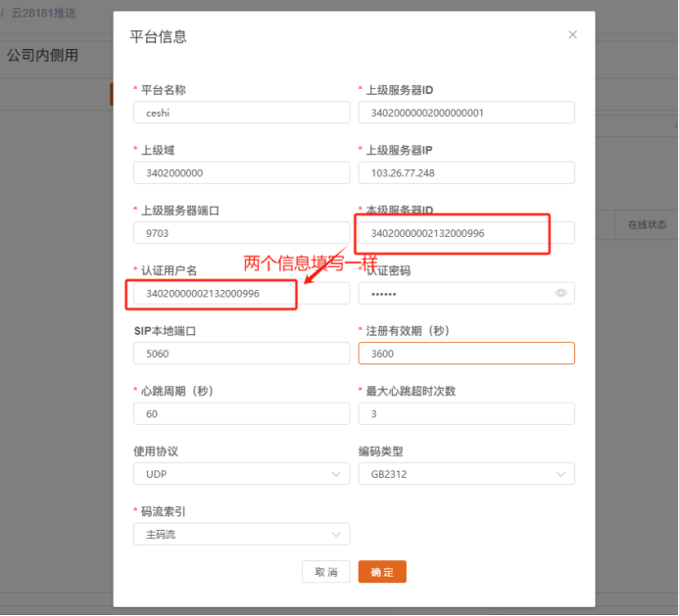The width and height of the screenshot is (679, 616).
Task: Click the 在线状态 column header behind dialog
Action: [647, 224]
